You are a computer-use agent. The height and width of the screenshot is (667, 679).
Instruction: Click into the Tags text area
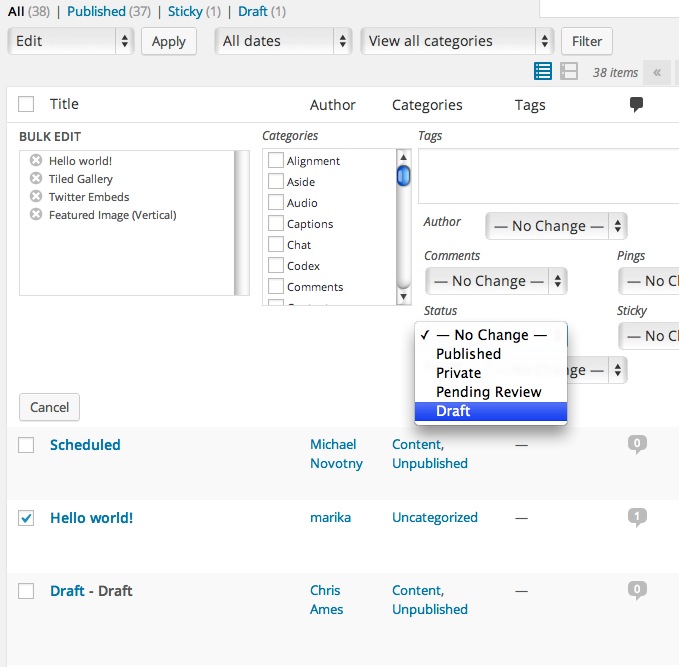tap(548, 176)
